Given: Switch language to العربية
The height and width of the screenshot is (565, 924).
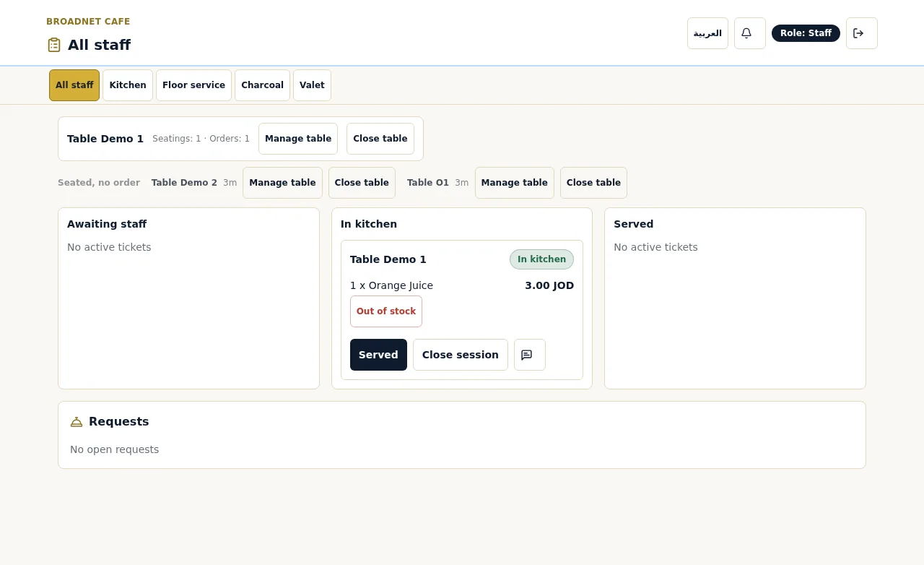Looking at the screenshot, I should pyautogui.click(x=707, y=33).
